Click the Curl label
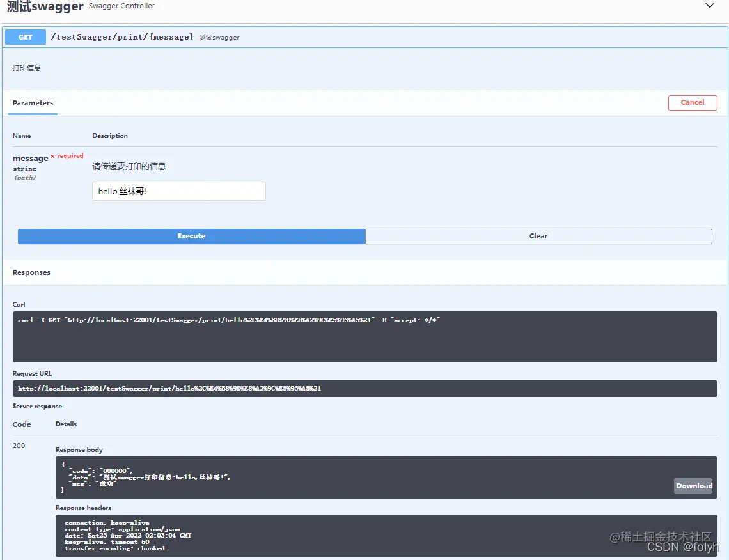Image resolution: width=729 pixels, height=560 pixels. tap(19, 304)
